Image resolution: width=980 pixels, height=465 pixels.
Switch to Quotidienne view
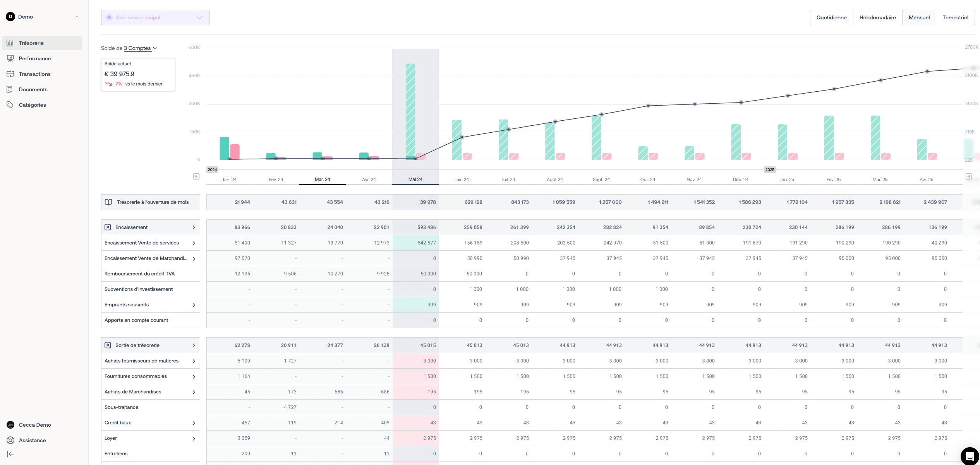pyautogui.click(x=831, y=17)
